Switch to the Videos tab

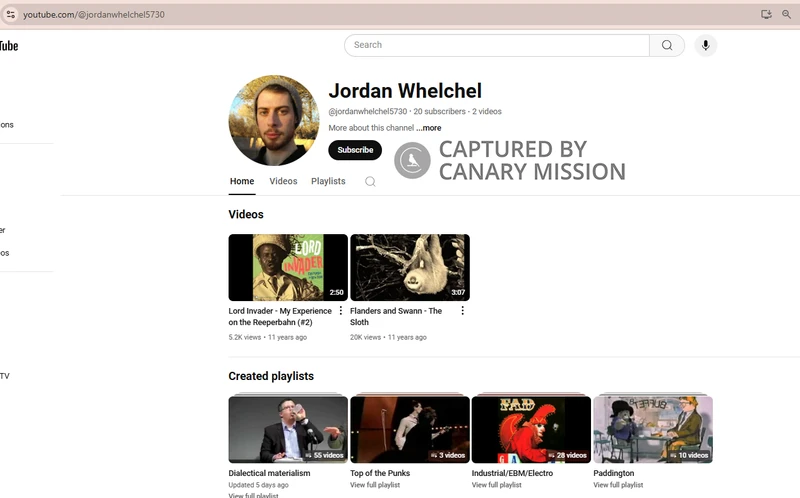point(283,181)
